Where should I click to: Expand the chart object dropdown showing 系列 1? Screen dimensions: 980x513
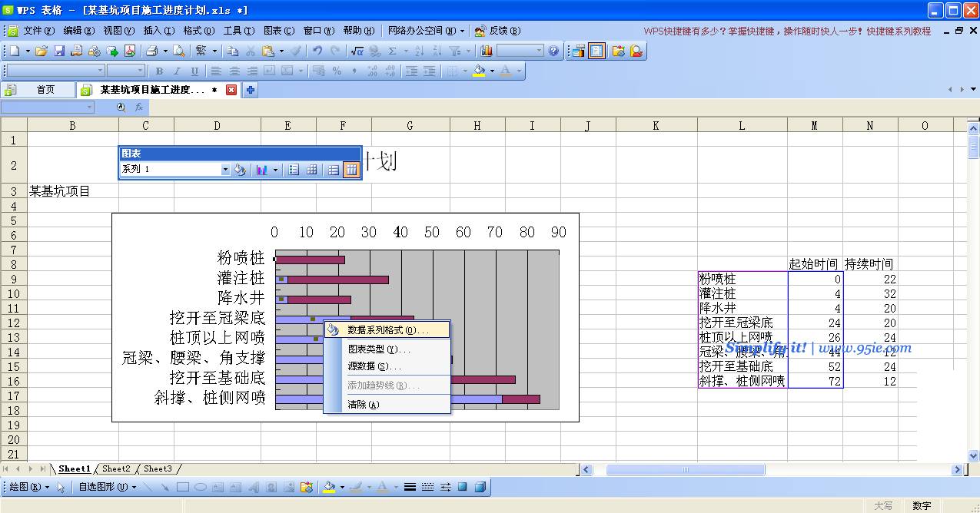click(225, 170)
